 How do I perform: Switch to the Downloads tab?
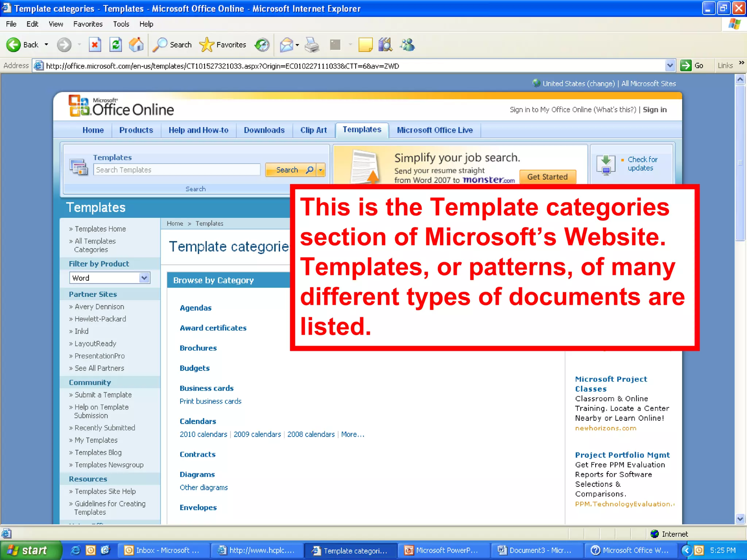click(264, 130)
